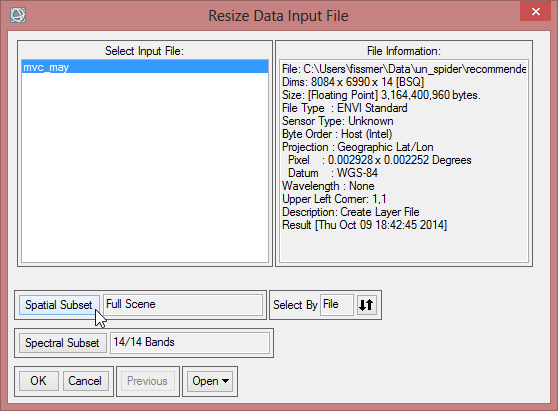Viewport: 558px width, 411px height.
Task: Click the 14/14 Bands spectral field
Action: tap(190, 343)
